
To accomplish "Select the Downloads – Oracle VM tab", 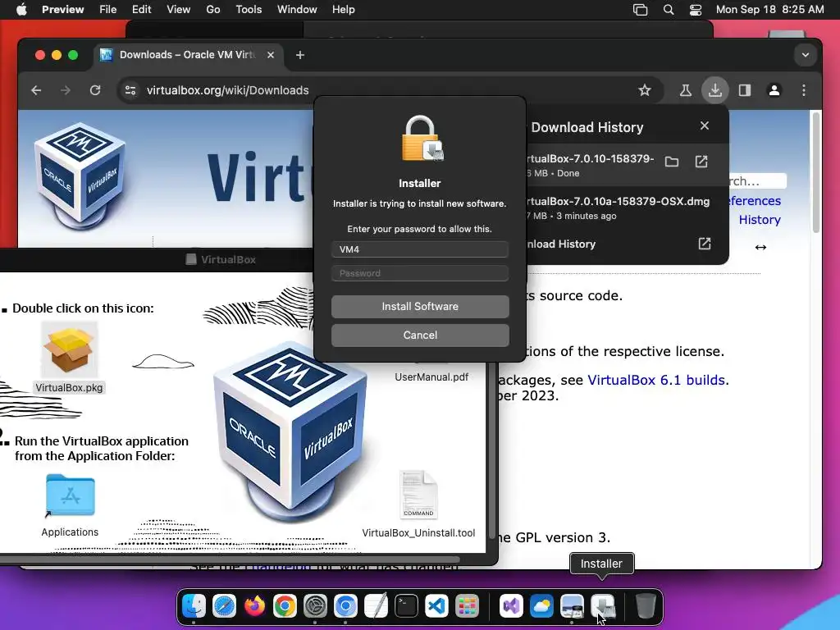I will pos(188,55).
